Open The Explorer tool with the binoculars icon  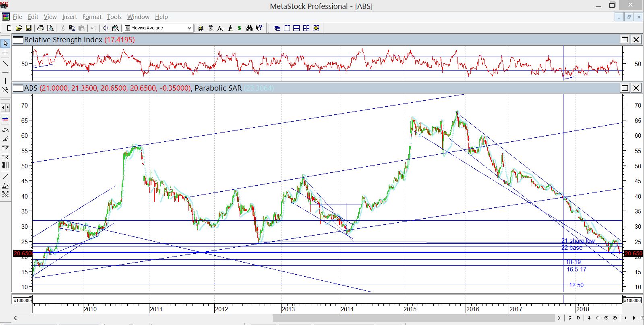[x=249, y=28]
